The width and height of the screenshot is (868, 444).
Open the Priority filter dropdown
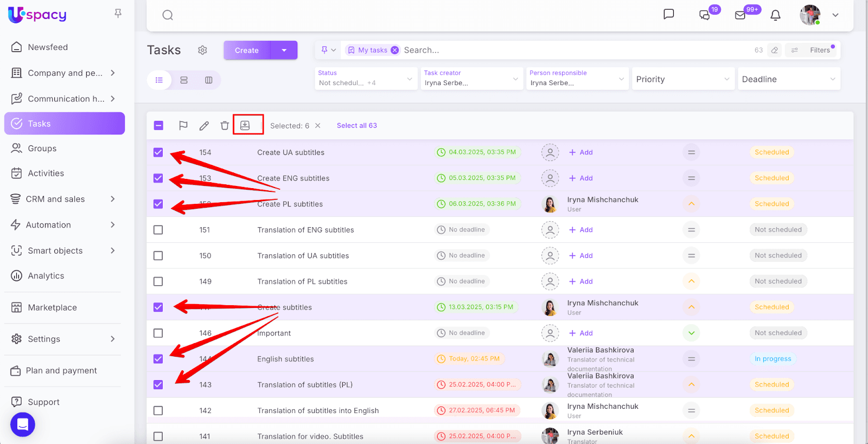tap(682, 79)
